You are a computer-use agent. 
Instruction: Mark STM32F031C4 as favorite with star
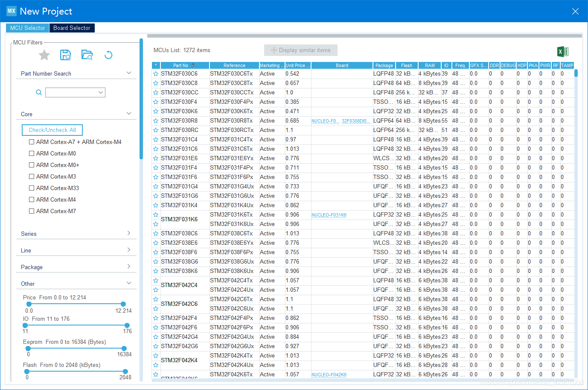[x=156, y=140]
